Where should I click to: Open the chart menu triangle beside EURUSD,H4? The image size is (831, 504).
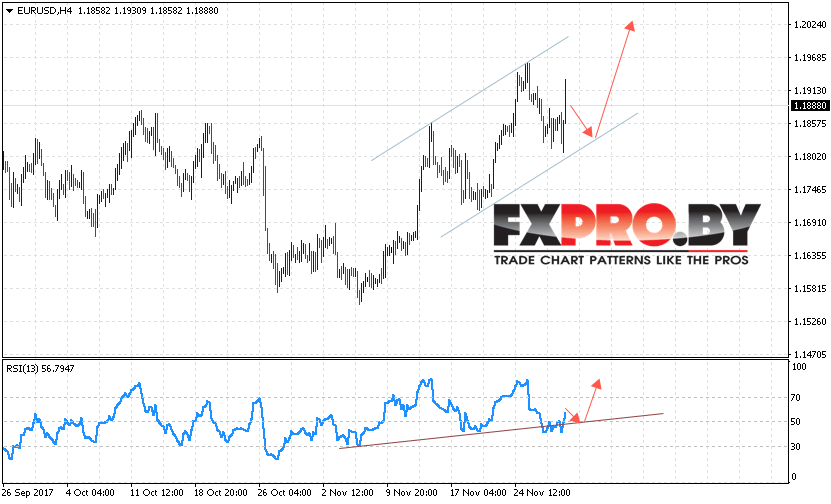pos(9,11)
